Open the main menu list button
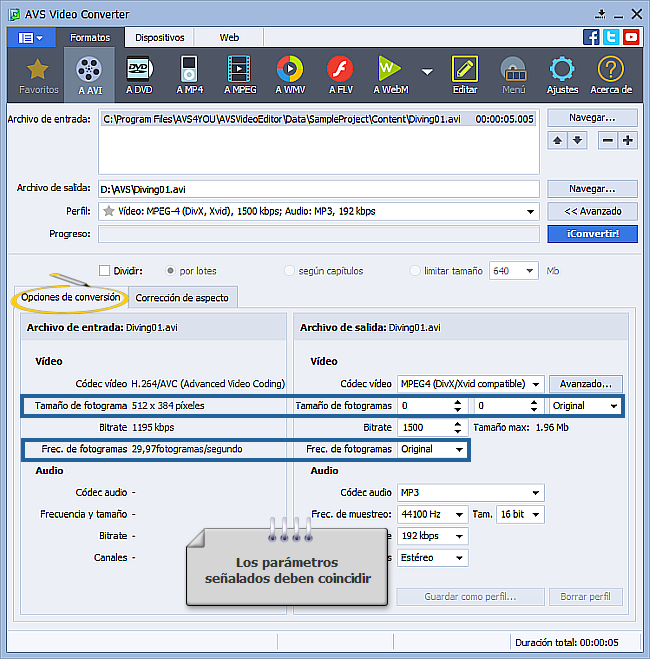 (x=31, y=38)
